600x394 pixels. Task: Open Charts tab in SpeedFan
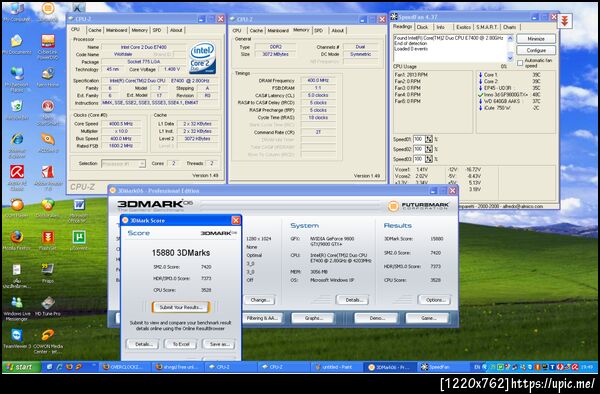(509, 27)
